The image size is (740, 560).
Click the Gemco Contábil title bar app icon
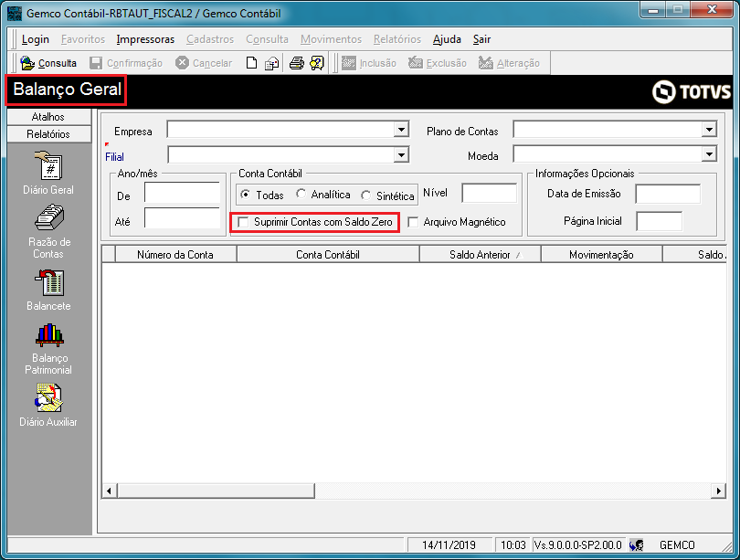15,13
